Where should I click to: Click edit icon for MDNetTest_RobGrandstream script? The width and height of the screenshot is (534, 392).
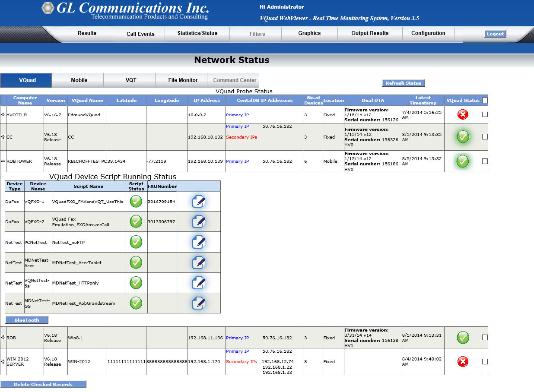tap(198, 303)
